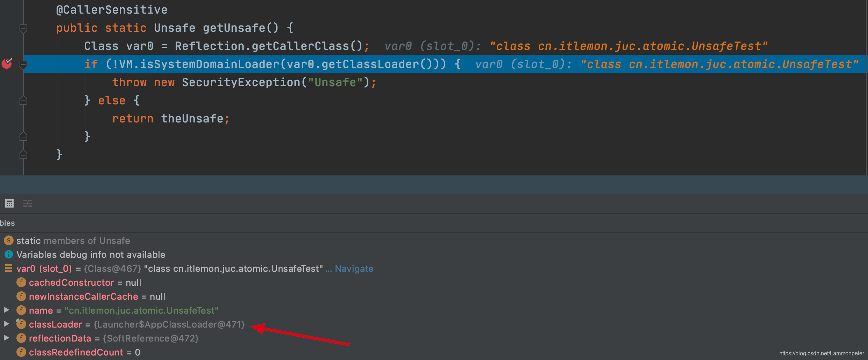Collapse the getUnsafe method fold marker
The image size is (868, 360).
(23, 28)
